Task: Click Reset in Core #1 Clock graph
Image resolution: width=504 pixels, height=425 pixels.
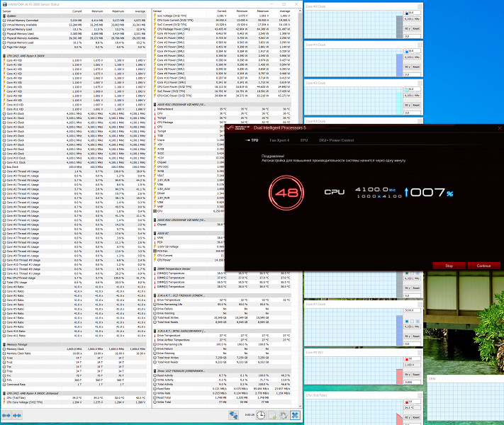Action: tap(416, 67)
